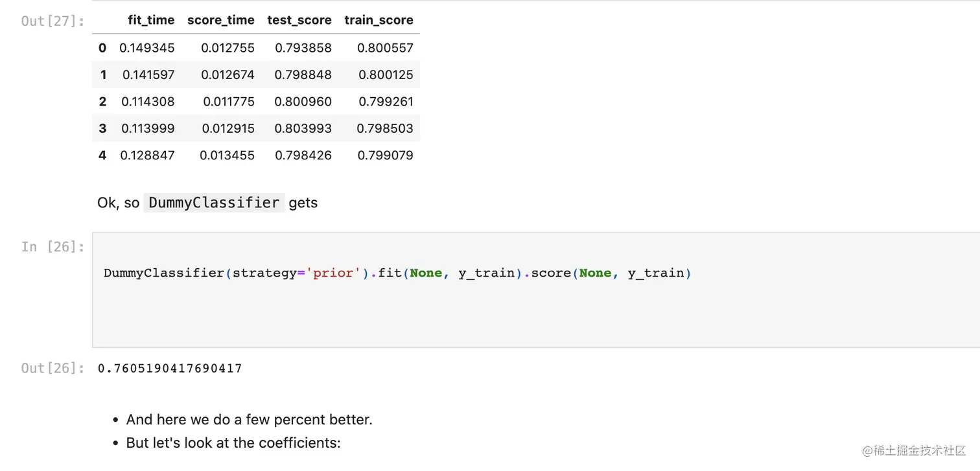The height and width of the screenshot is (471, 980).
Task: Click the Out[27] output prompt
Action: click(x=52, y=21)
